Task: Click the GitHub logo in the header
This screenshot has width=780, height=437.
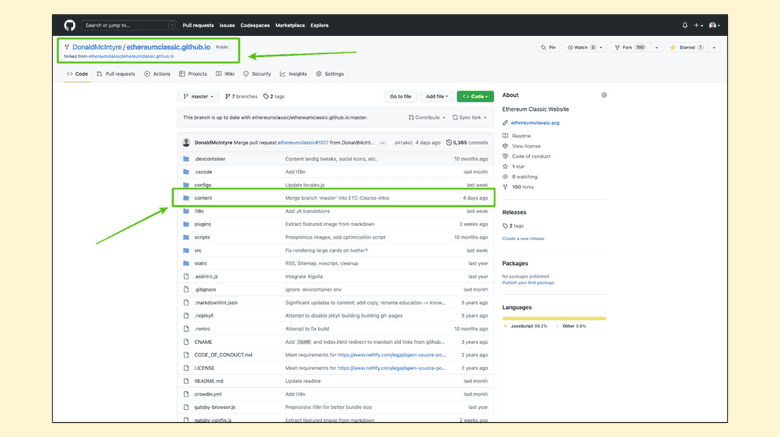Action: 70,25
